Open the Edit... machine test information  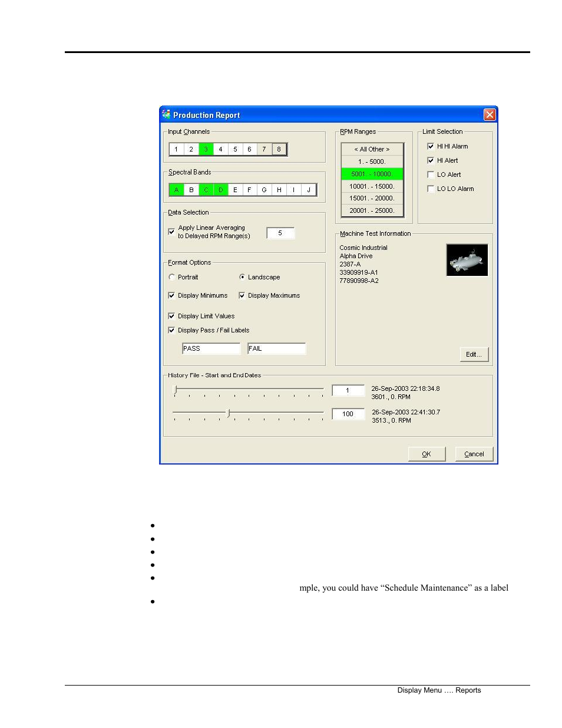coord(474,354)
